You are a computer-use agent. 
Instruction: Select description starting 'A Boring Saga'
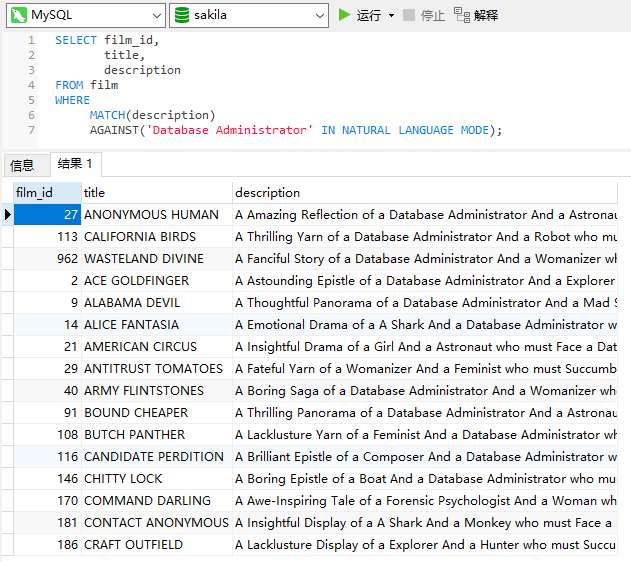[x=425, y=391]
